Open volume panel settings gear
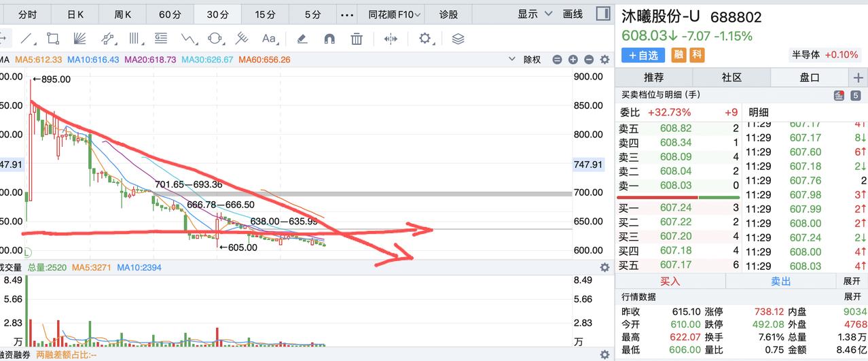 coord(604,268)
